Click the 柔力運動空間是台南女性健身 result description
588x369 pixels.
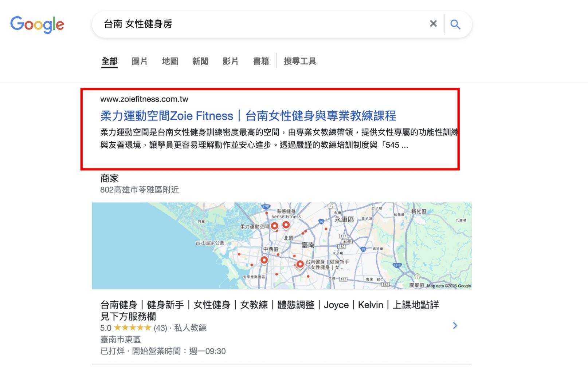pyautogui.click(x=279, y=139)
